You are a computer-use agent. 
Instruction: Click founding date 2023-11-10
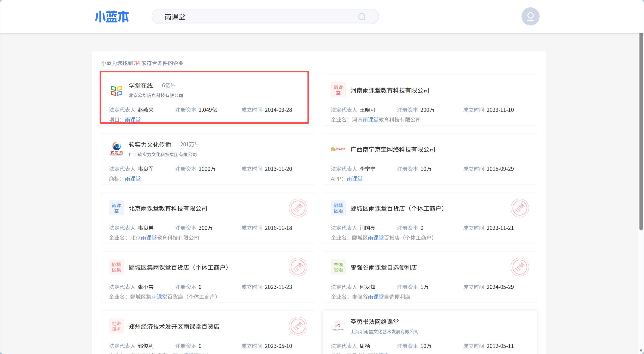(500, 110)
